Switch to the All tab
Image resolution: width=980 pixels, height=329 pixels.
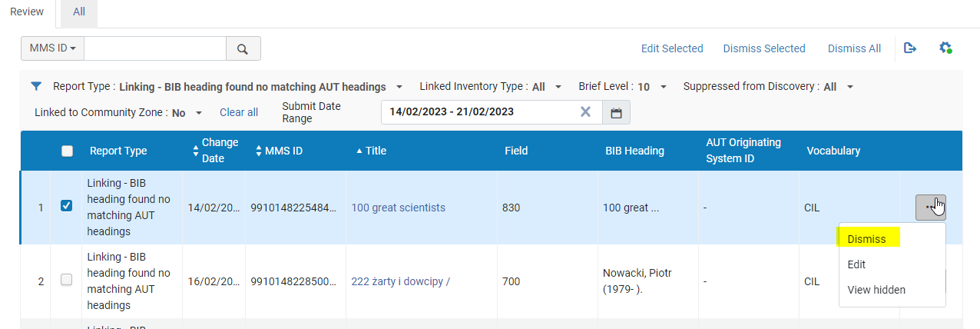[x=79, y=12]
